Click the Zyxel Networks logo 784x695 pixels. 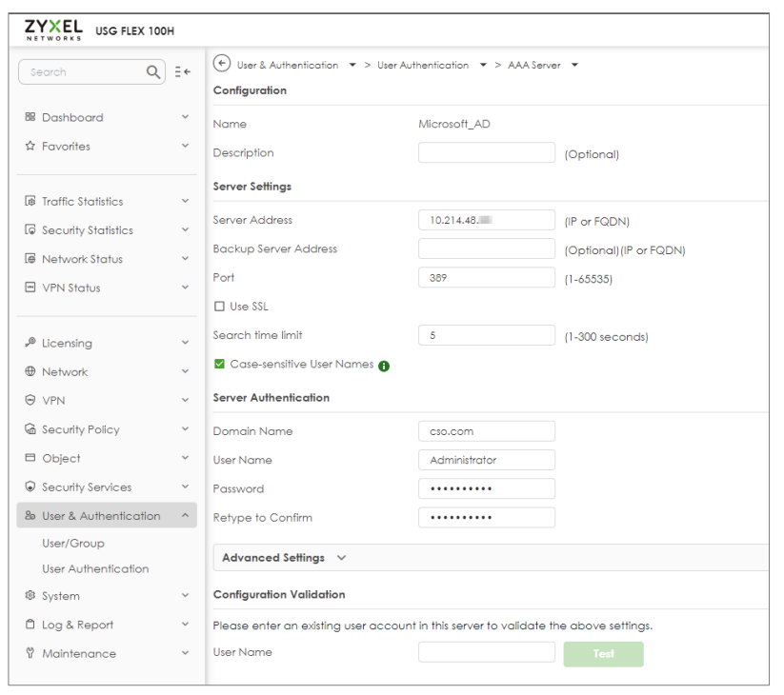53,30
